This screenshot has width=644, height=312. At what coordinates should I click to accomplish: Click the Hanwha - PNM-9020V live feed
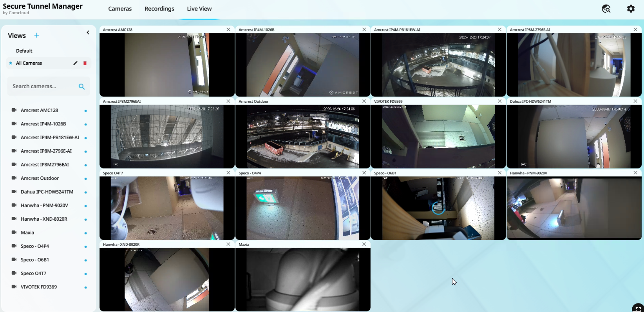[574, 208]
